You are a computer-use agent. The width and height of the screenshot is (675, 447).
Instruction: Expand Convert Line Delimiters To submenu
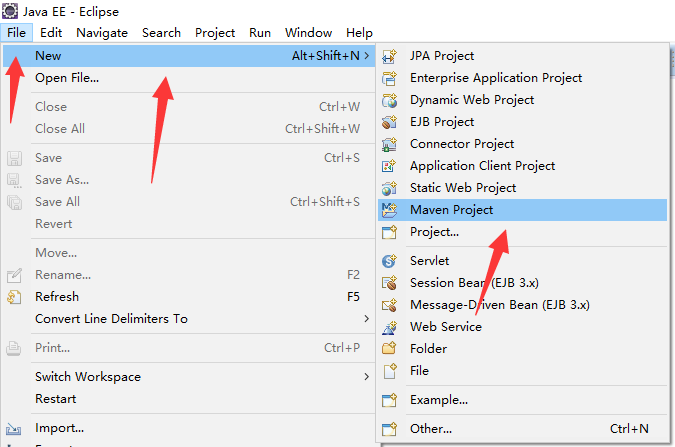[367, 319]
